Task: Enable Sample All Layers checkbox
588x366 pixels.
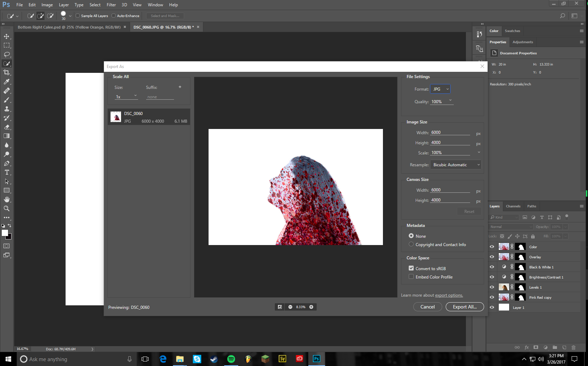Action: [78, 16]
